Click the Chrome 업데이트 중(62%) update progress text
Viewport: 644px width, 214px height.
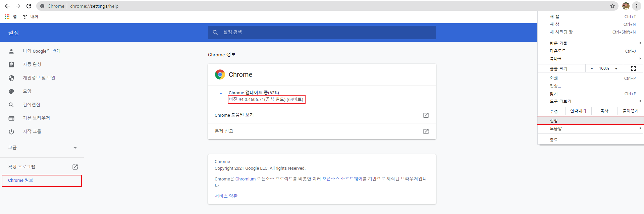pos(254,93)
